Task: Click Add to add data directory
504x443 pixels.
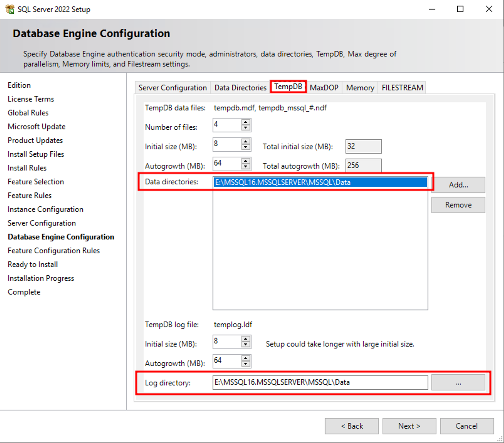Action: click(458, 185)
